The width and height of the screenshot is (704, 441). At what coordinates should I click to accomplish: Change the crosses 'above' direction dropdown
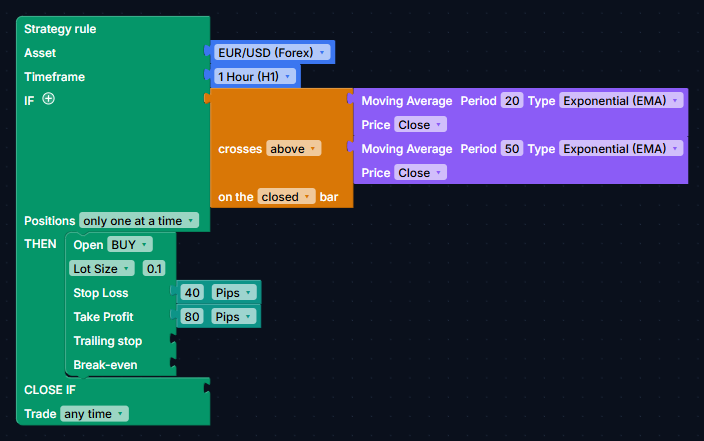[x=294, y=149]
